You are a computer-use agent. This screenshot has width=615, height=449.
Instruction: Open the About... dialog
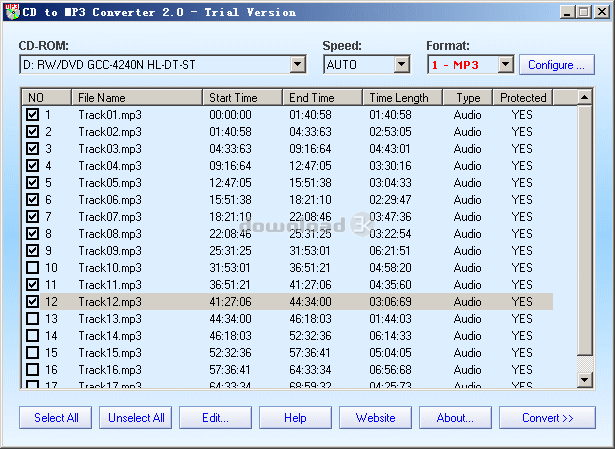pyautogui.click(x=455, y=418)
